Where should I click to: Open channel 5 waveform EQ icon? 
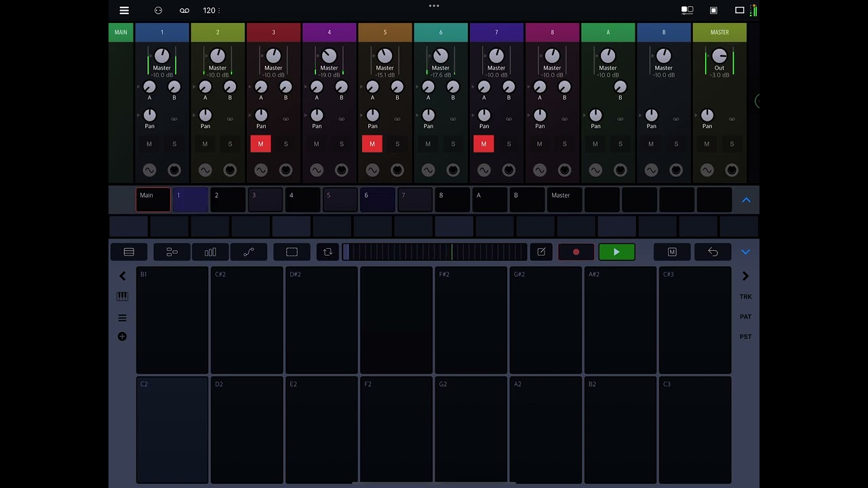coord(372,170)
